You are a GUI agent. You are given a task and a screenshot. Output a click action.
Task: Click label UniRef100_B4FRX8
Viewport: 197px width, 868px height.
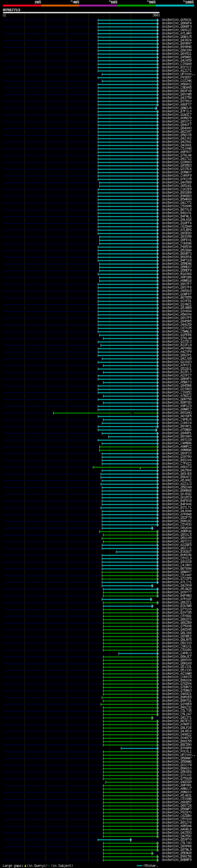coord(177,501)
